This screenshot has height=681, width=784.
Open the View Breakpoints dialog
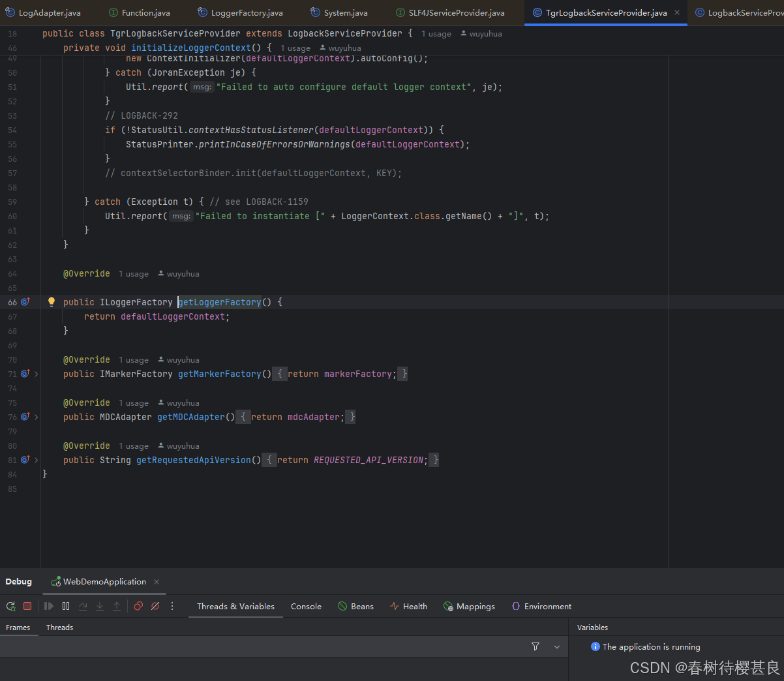pos(138,606)
